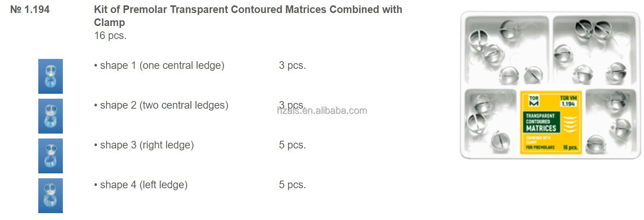
Task: Click the kit tray product photo
Action: 551,85
